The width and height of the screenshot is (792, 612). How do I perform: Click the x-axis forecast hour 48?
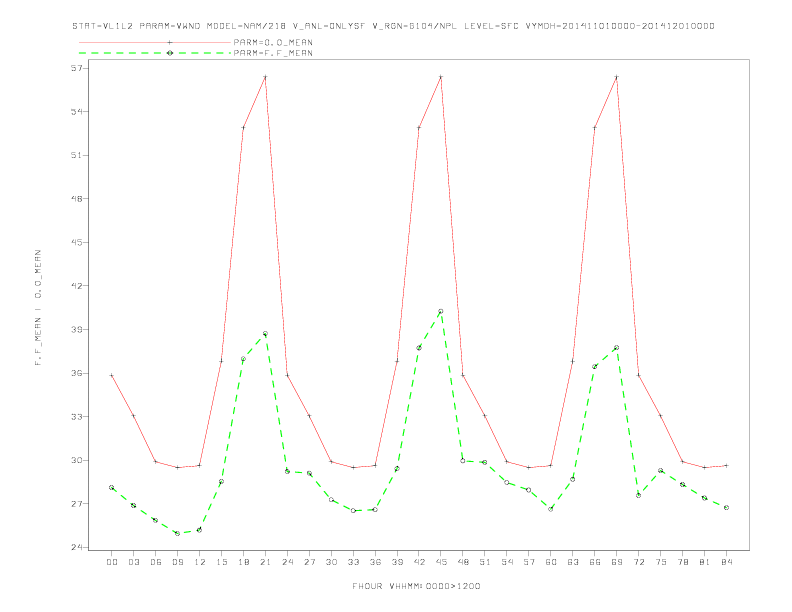coord(463,562)
